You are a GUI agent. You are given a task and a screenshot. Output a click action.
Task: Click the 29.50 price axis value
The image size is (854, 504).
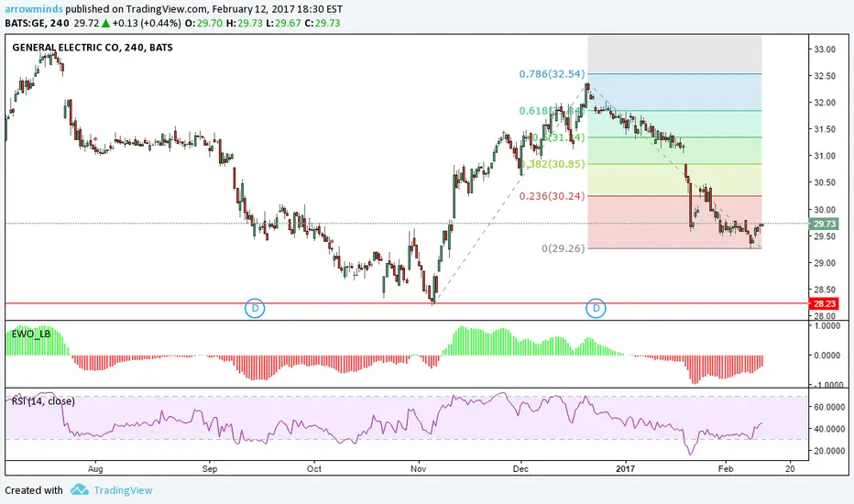825,236
